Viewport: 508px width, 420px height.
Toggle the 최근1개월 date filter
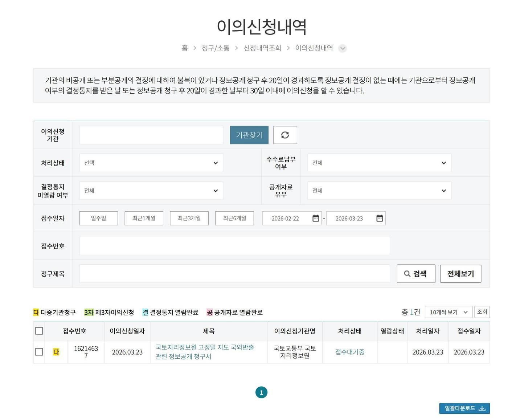[144, 218]
